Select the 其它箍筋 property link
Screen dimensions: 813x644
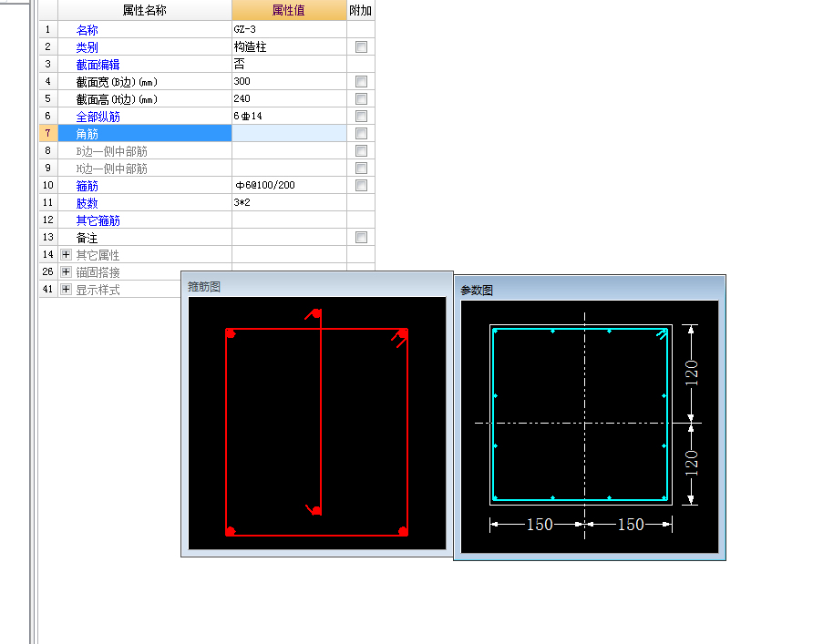click(98, 220)
